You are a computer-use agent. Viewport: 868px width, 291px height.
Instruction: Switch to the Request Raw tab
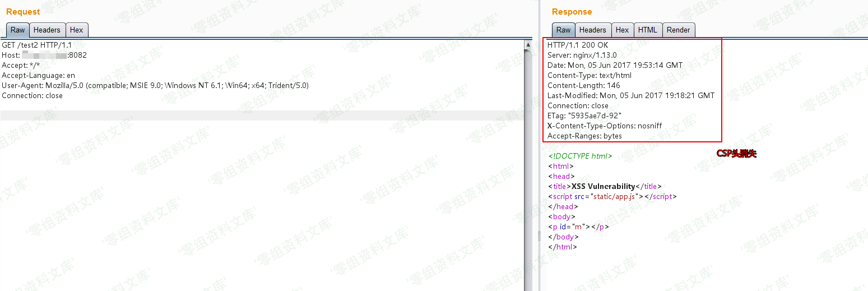(x=18, y=30)
